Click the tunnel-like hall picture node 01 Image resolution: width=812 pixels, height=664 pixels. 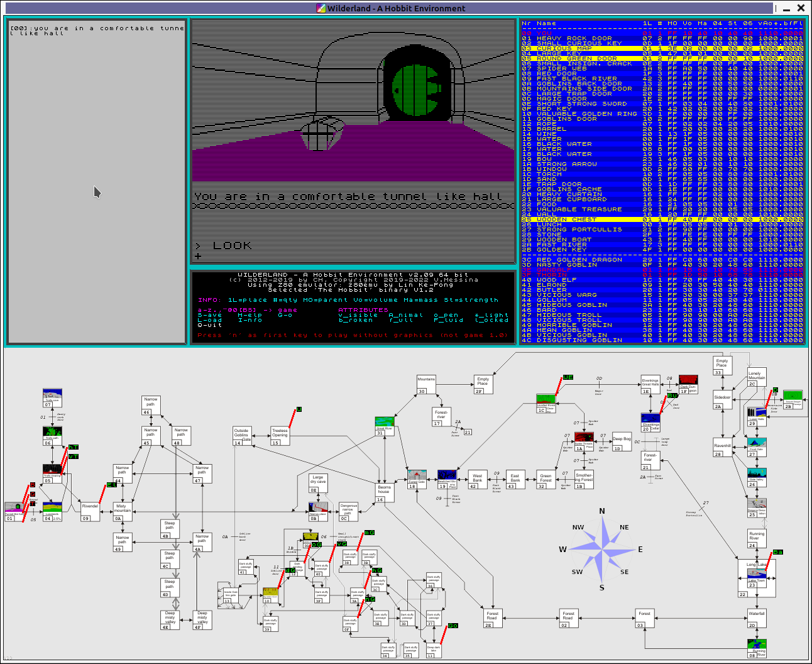tap(14, 512)
